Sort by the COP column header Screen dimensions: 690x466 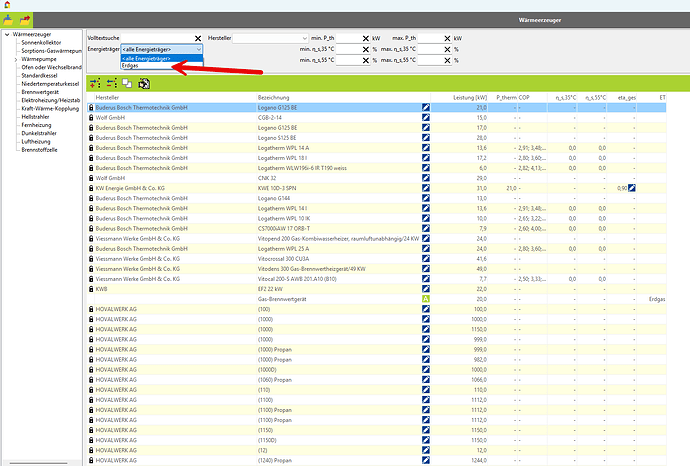532,98
